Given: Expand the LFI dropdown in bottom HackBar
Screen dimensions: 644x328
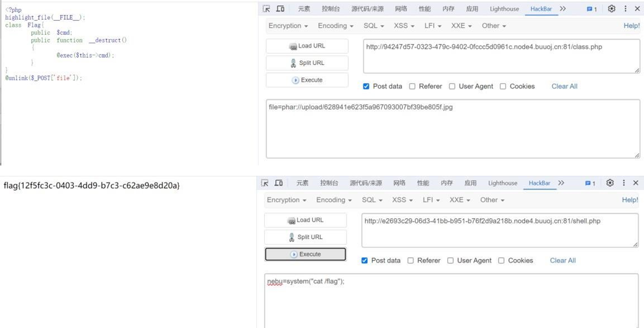Looking at the screenshot, I should tap(431, 200).
